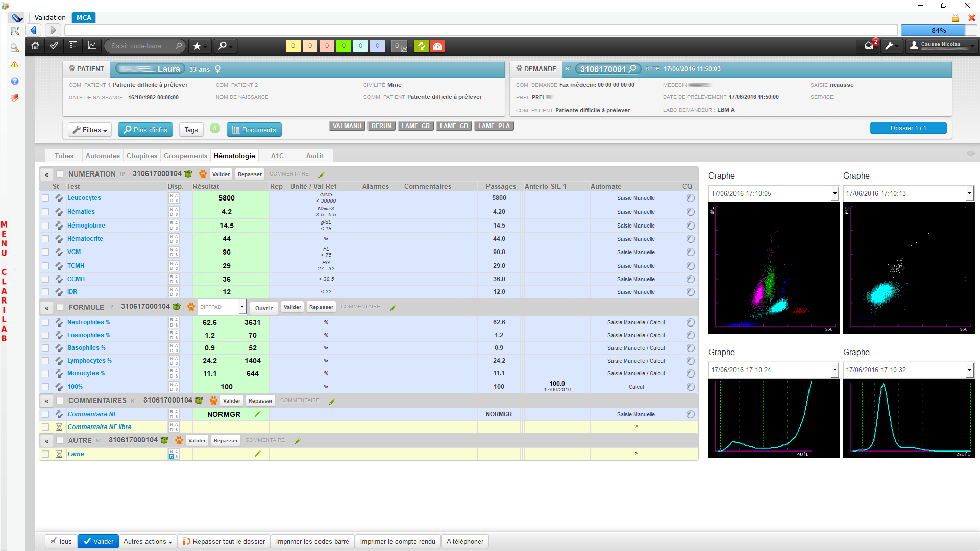980x551 pixels.
Task: Open the chart graph toolbar icon
Action: 92,46
